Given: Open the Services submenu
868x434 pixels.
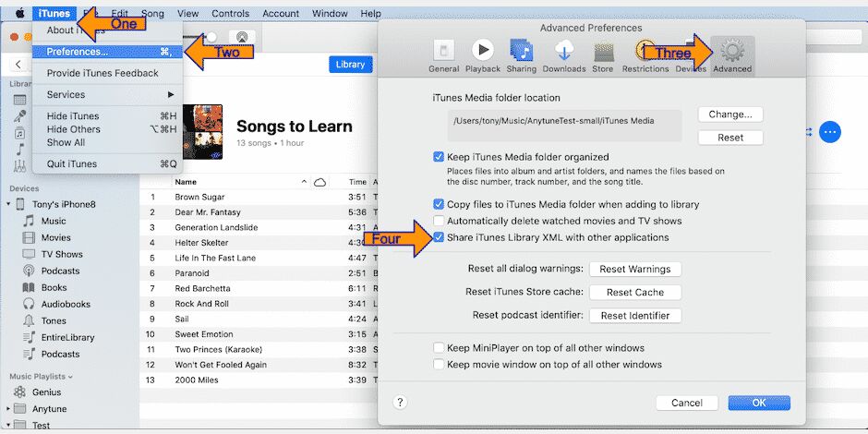Looking at the screenshot, I should (x=107, y=95).
